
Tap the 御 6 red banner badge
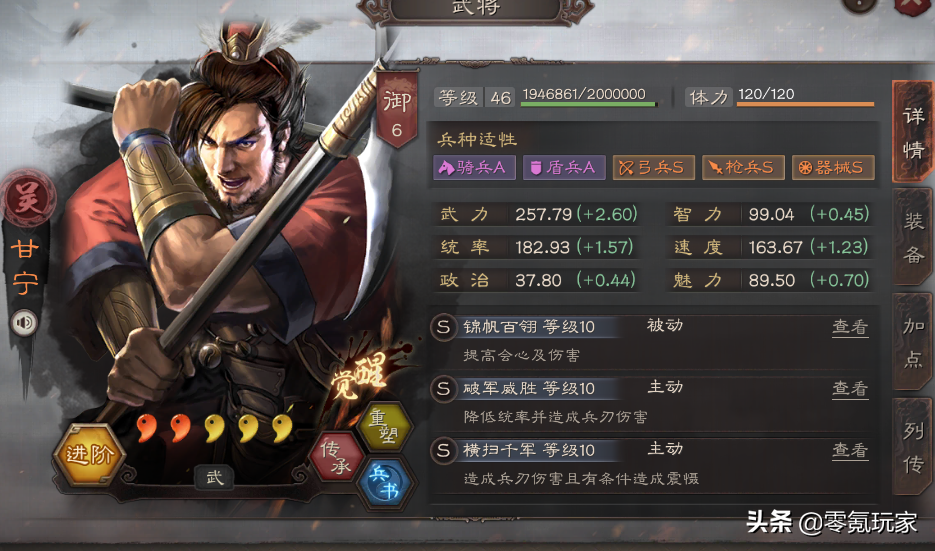397,111
